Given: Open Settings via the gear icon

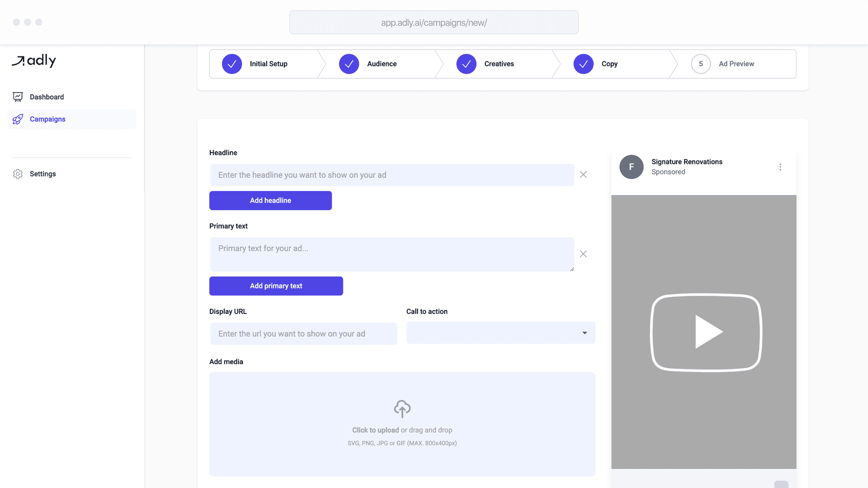Looking at the screenshot, I should coord(17,174).
